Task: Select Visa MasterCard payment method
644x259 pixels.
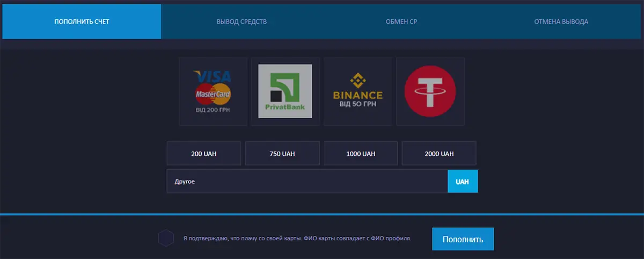Action: point(213,91)
